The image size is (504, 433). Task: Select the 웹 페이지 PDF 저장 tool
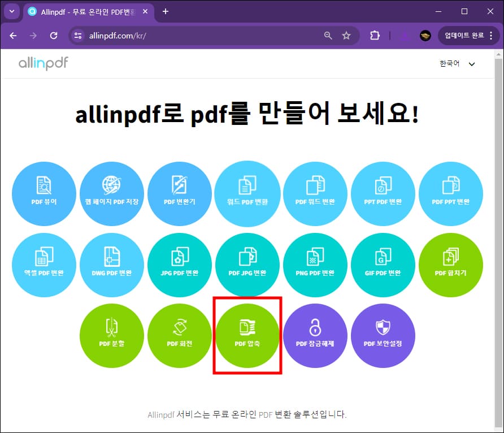click(x=112, y=194)
